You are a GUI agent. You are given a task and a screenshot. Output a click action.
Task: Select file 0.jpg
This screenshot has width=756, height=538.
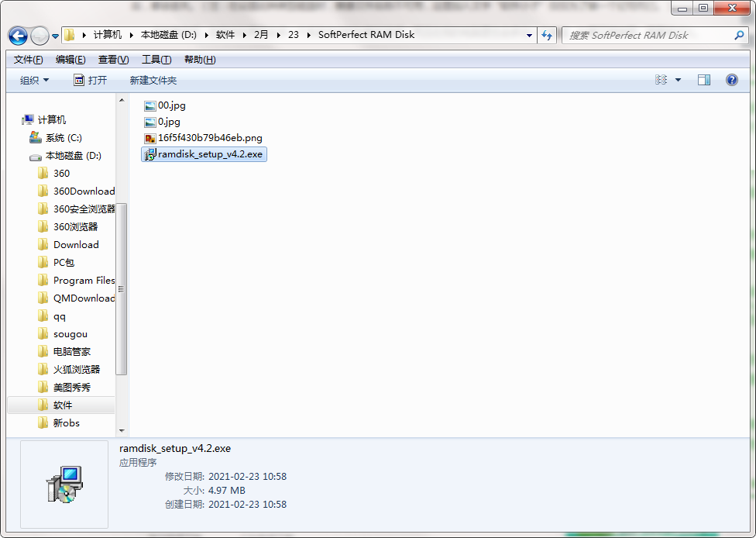click(162, 122)
